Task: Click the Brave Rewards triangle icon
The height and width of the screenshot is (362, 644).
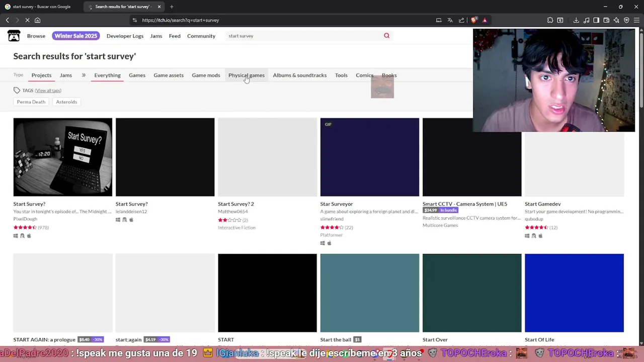Action: (x=485, y=20)
